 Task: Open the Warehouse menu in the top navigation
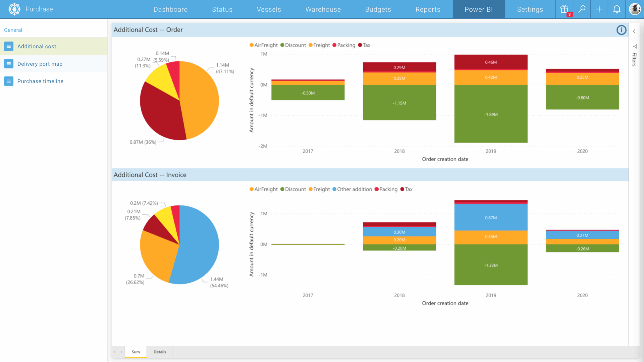(x=323, y=9)
